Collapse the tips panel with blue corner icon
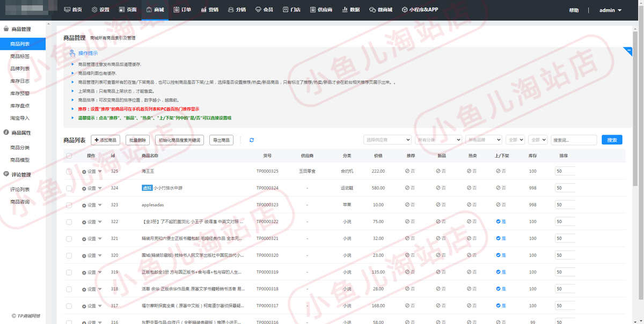Viewport: 644px width, 324px height. 628,51
